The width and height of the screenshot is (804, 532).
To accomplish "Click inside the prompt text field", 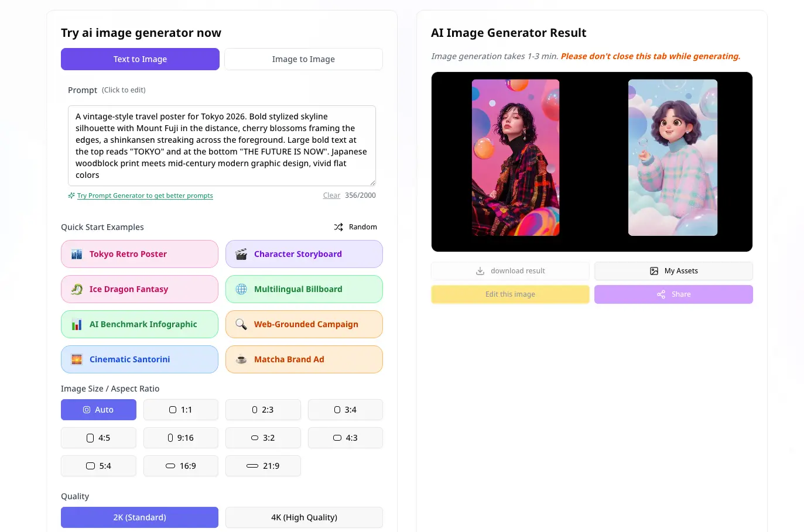I will pos(221,145).
